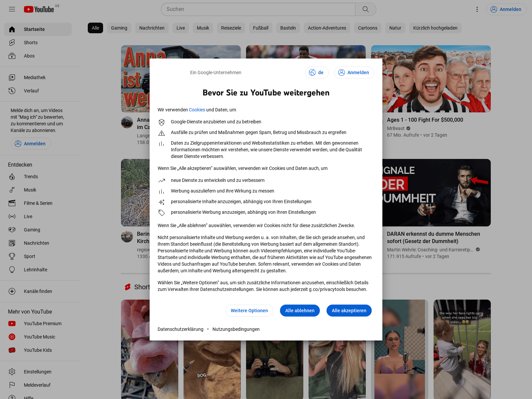Select the Live filter chip
The height and width of the screenshot is (399, 532).
click(x=181, y=28)
